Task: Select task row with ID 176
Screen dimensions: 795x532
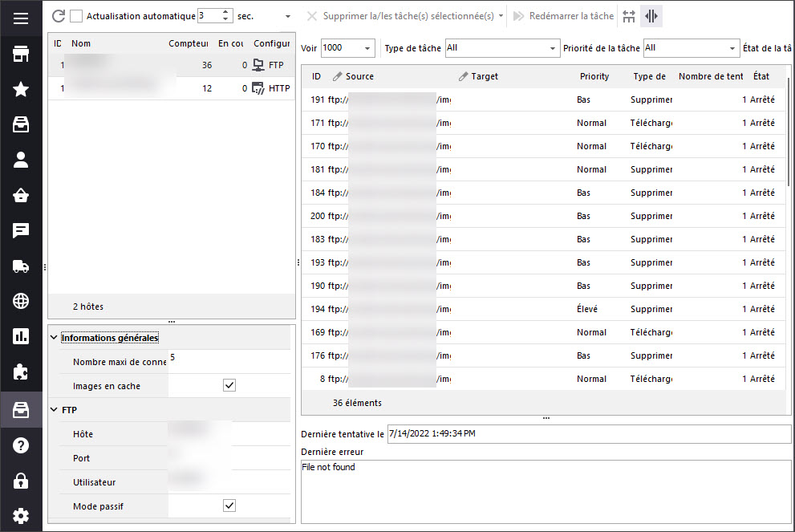Action: coord(544,356)
